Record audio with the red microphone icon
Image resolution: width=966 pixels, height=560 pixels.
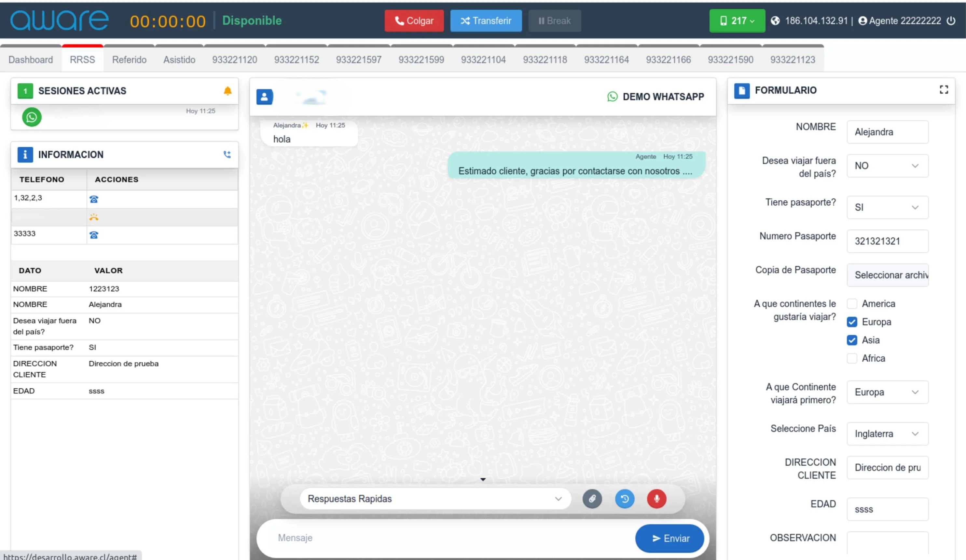(x=656, y=499)
